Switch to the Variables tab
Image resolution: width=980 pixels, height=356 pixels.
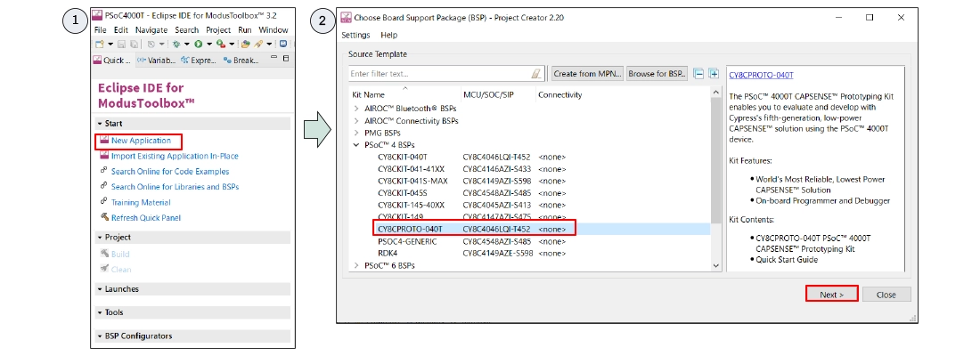pyautogui.click(x=156, y=60)
